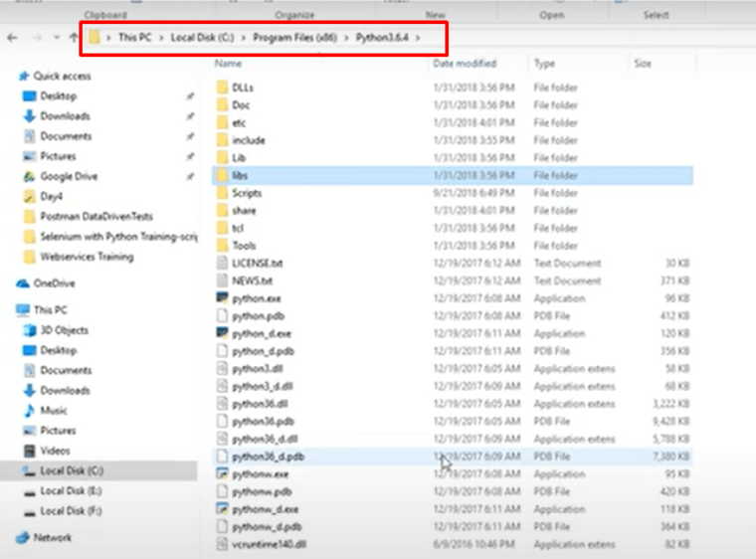
Task: Click the Videos icon in sidebar
Action: coord(30,451)
